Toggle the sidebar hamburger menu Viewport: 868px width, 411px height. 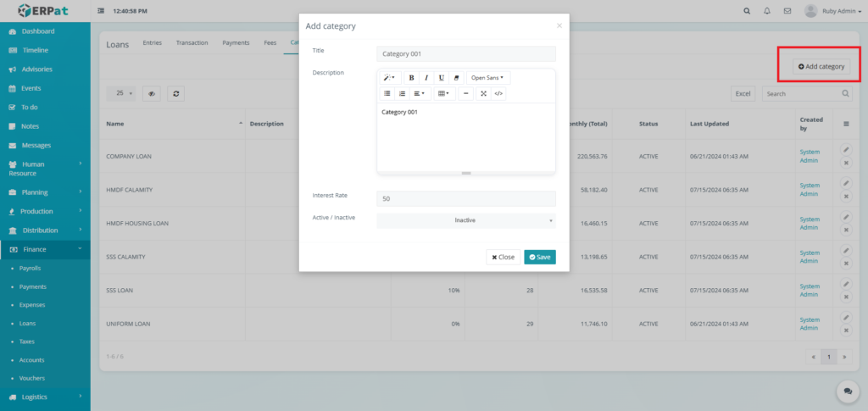(101, 10)
